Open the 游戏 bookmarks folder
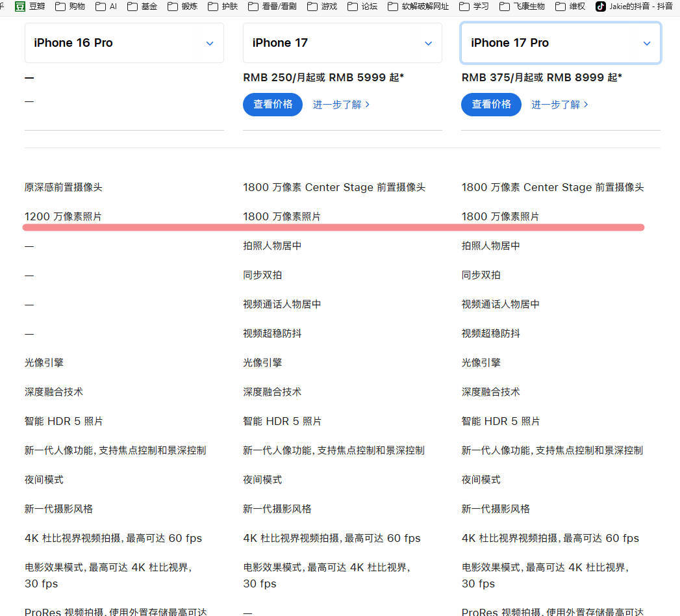Image resolution: width=680 pixels, height=616 pixels. [x=322, y=6]
